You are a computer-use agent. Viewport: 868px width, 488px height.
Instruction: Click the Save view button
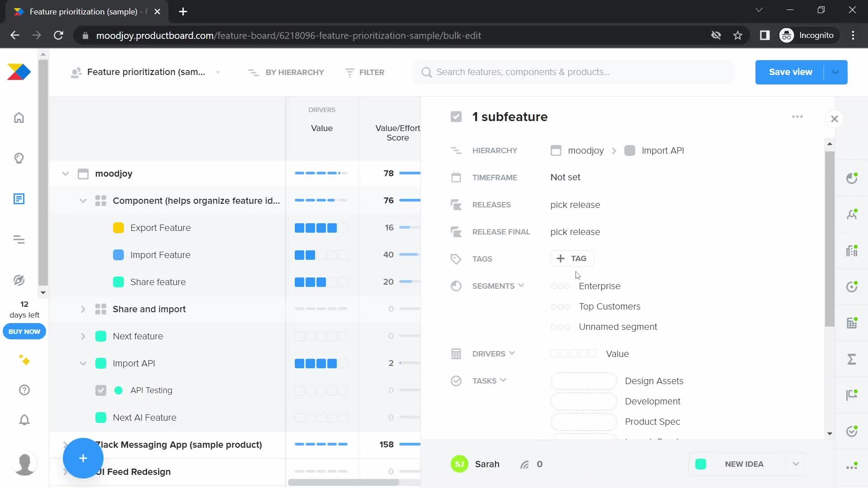790,72
